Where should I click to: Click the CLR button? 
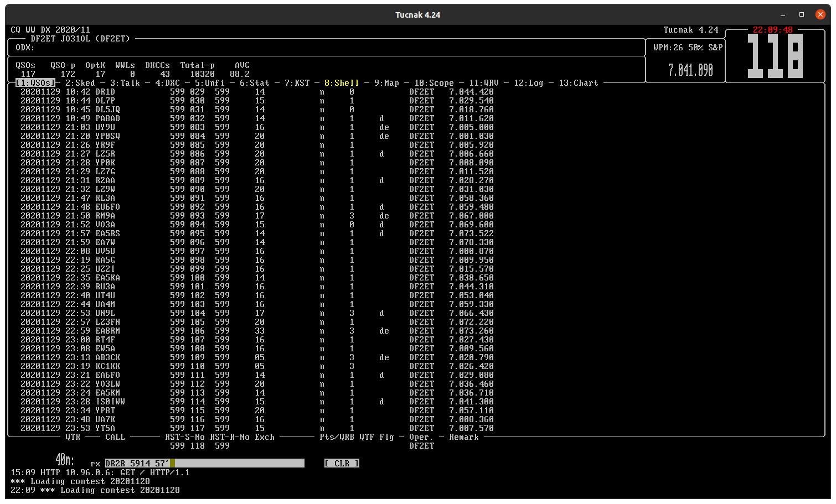click(x=342, y=464)
